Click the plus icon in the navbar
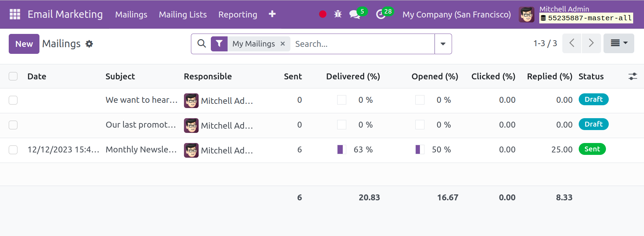644x236 pixels. 272,14
